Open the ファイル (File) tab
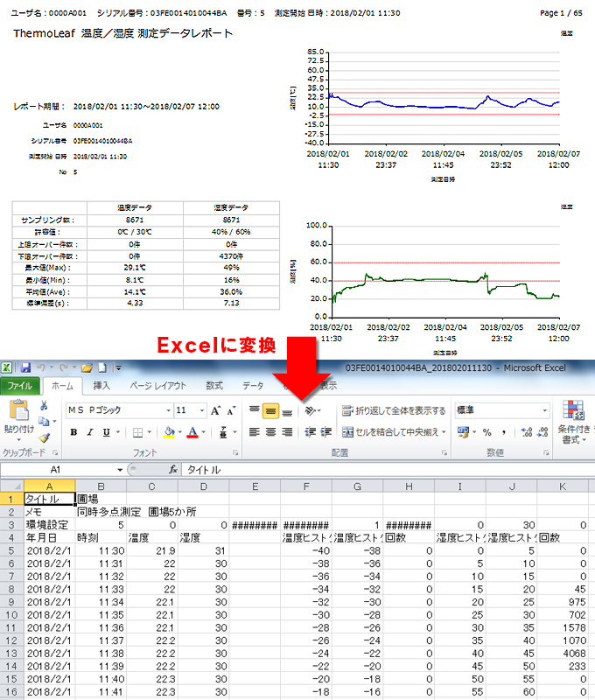Screen dimensions: 595x700 point(19,386)
